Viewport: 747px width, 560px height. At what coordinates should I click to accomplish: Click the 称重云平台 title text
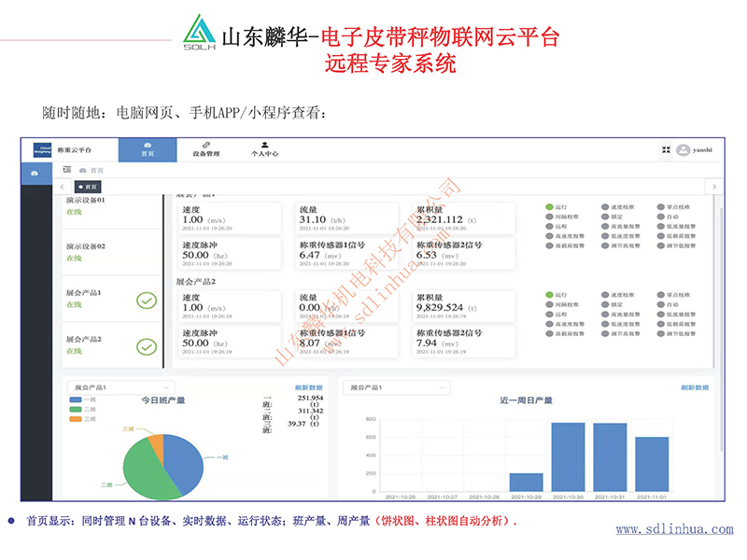[75, 150]
